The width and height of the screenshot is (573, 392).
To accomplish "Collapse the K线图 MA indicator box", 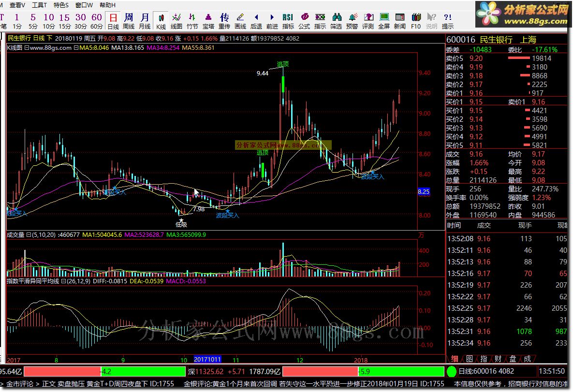I will coord(27,48).
